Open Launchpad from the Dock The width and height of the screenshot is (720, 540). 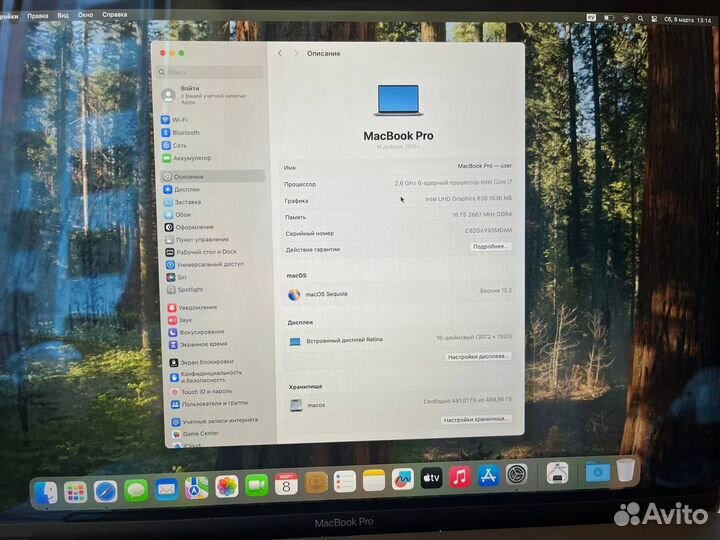tap(75, 493)
